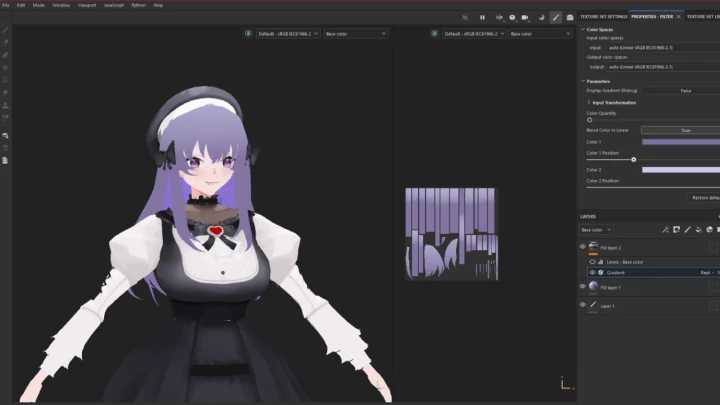Open 2D viewport Default sRGB color space dropdown
The image size is (720, 405).
[x=473, y=34]
